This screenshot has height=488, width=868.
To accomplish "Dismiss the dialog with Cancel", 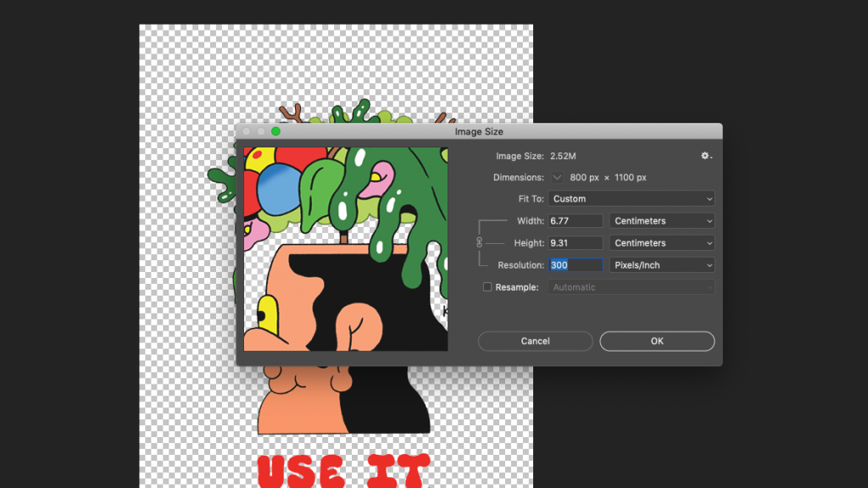I will (x=535, y=341).
